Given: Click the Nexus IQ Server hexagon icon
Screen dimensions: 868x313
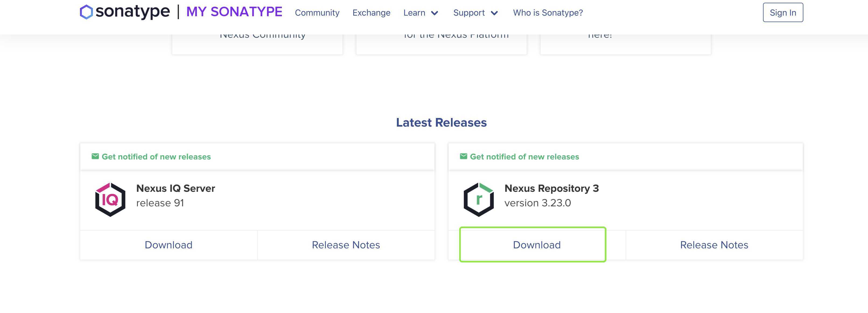Looking at the screenshot, I should tap(110, 199).
